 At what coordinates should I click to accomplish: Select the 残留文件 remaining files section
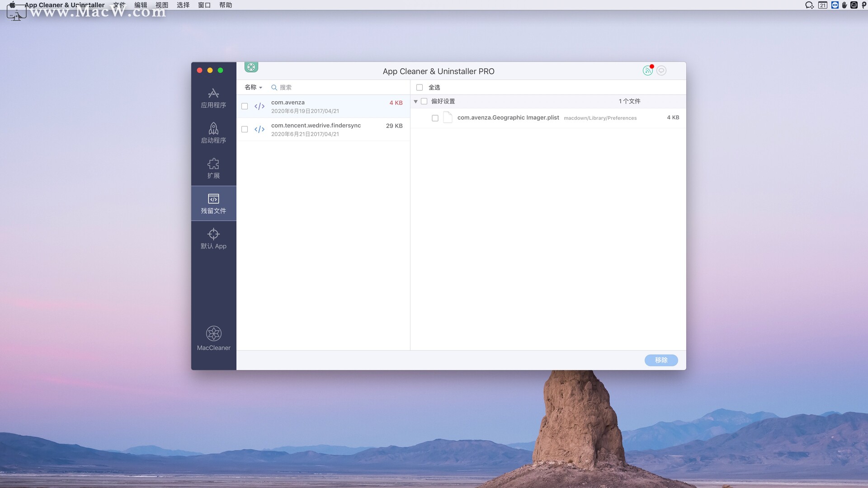(213, 204)
